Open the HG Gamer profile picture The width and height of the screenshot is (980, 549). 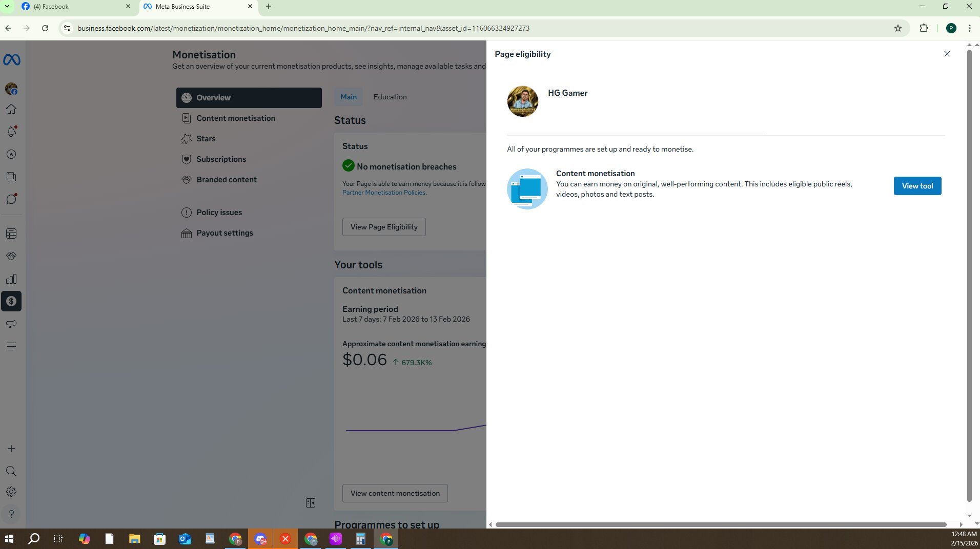(x=522, y=101)
